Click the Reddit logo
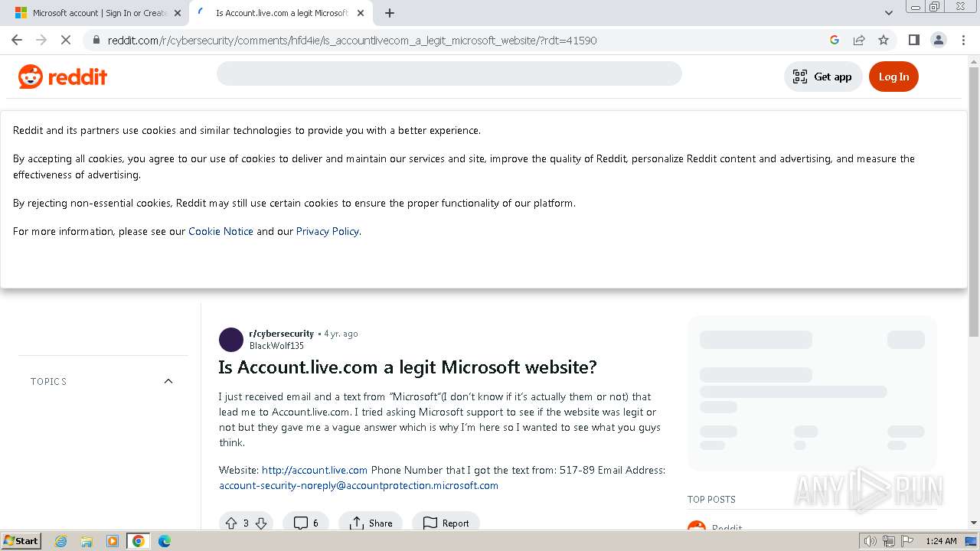This screenshot has width=980, height=551. click(63, 77)
